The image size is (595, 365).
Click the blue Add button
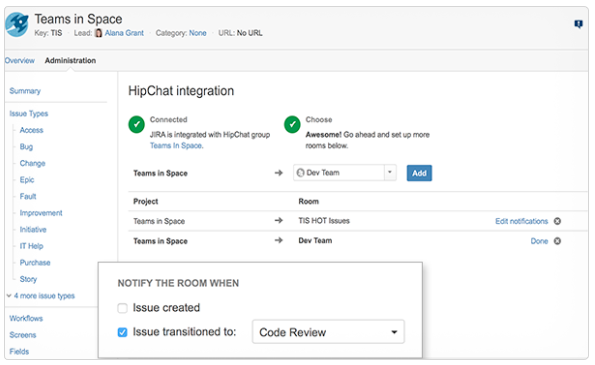click(x=419, y=173)
